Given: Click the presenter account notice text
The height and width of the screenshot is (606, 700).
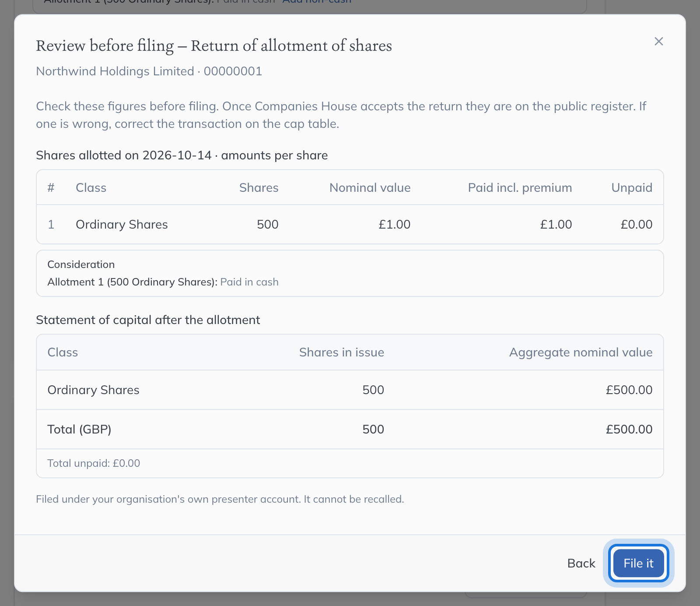Looking at the screenshot, I should (x=220, y=499).
